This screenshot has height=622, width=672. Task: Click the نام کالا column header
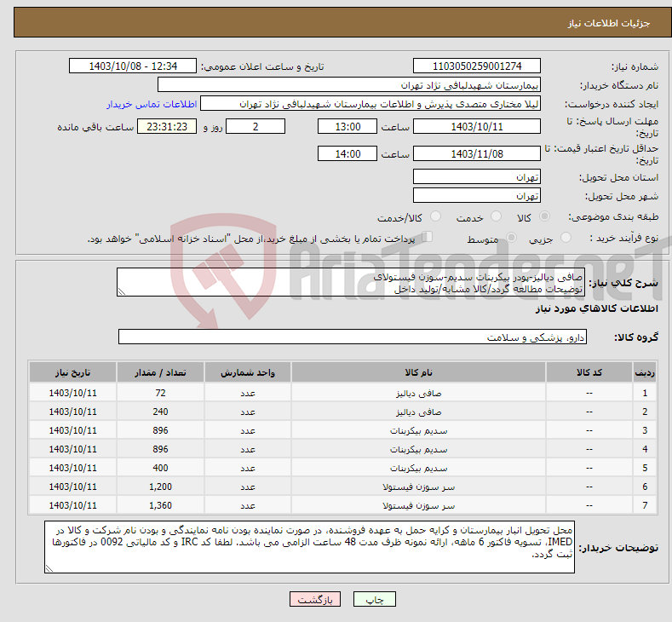pos(418,372)
